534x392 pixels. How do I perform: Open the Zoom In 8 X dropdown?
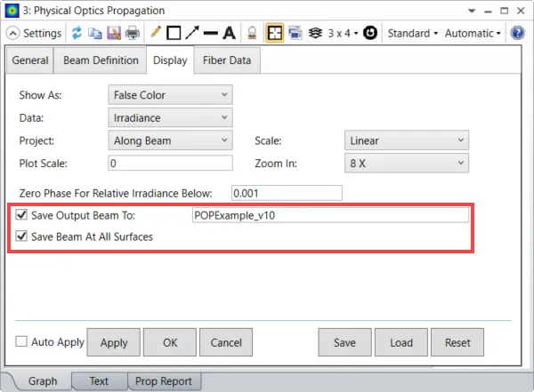[407, 164]
